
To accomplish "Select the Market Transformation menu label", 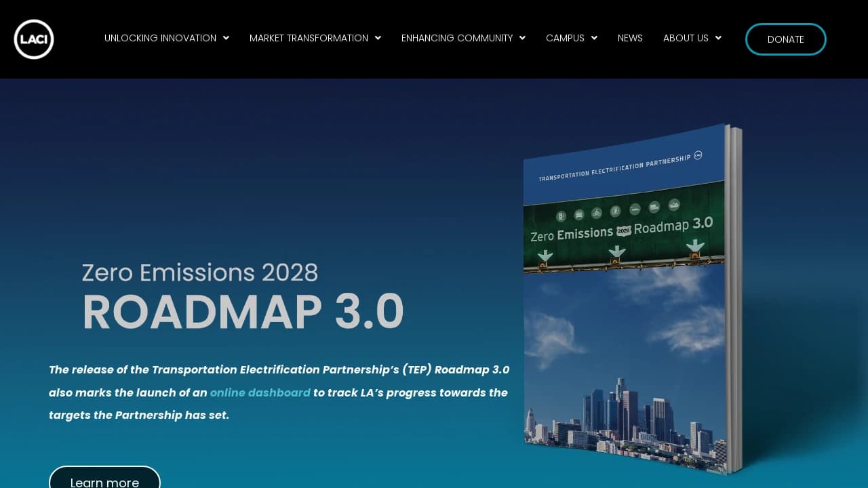I will 309,38.
